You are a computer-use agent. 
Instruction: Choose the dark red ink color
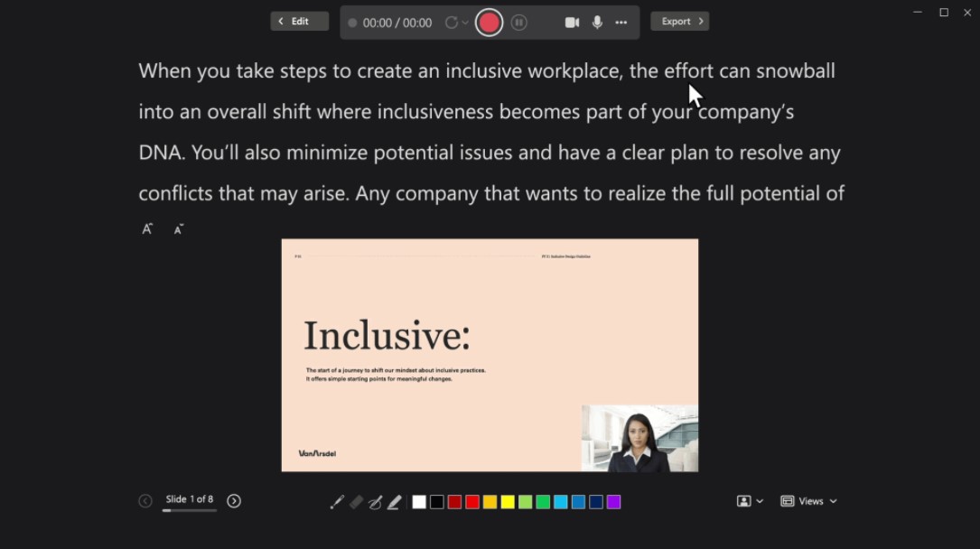click(454, 502)
